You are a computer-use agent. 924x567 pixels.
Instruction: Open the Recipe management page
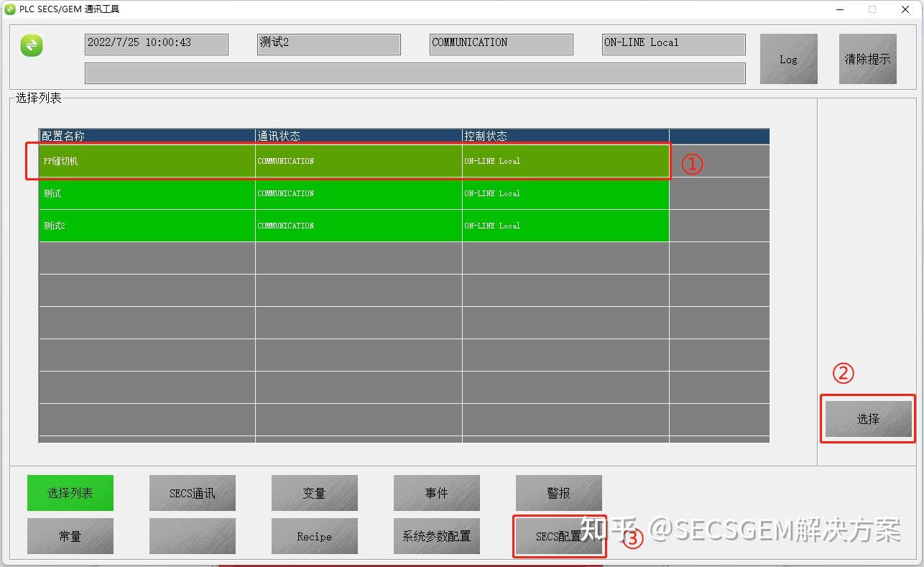(314, 536)
